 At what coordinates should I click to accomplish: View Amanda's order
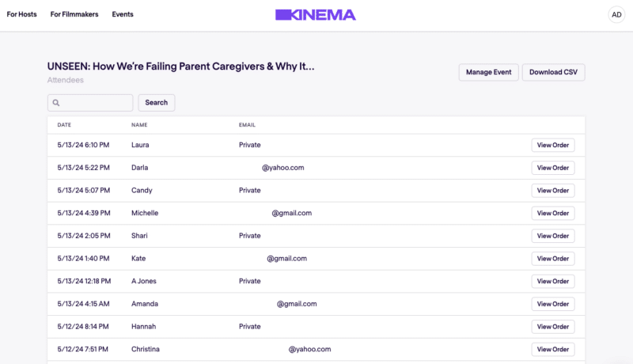point(553,304)
